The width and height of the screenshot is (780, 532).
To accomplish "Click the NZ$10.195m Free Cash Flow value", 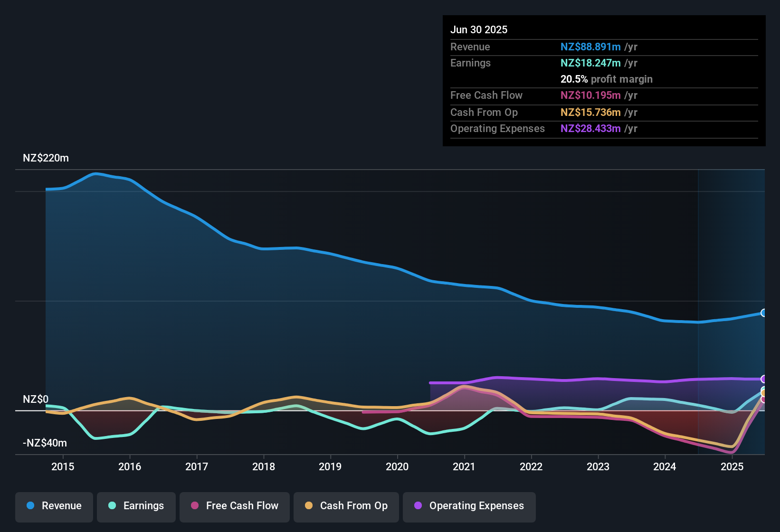I will [590, 95].
